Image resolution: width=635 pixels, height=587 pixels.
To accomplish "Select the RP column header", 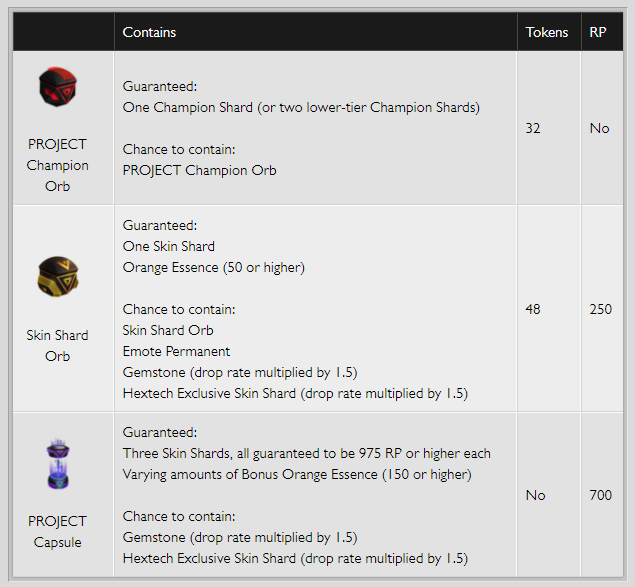I will (x=598, y=32).
